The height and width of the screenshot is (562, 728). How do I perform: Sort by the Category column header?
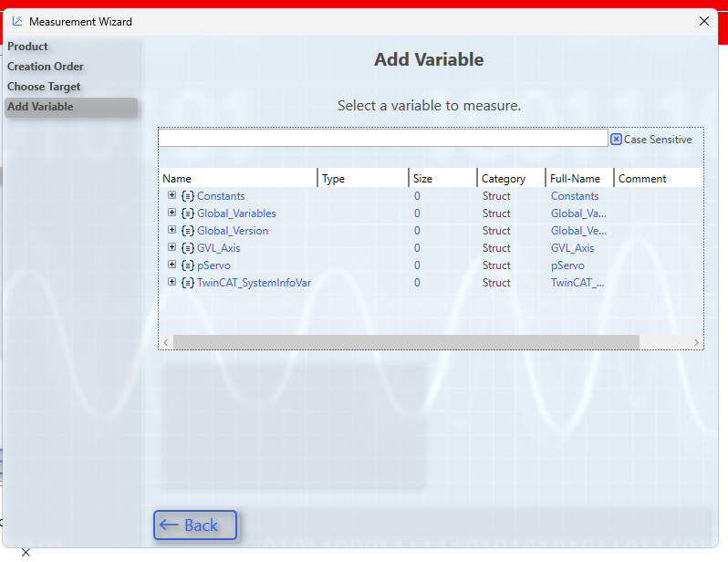(511, 178)
